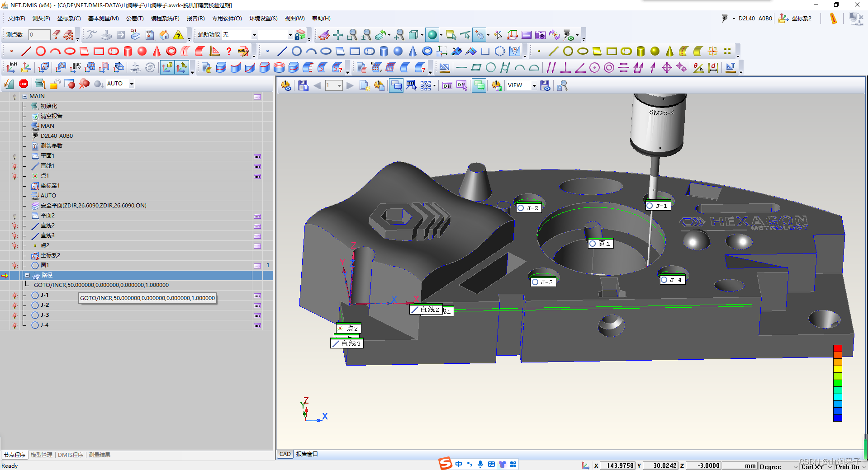Open the 坐标系(C) menu

(x=69, y=19)
